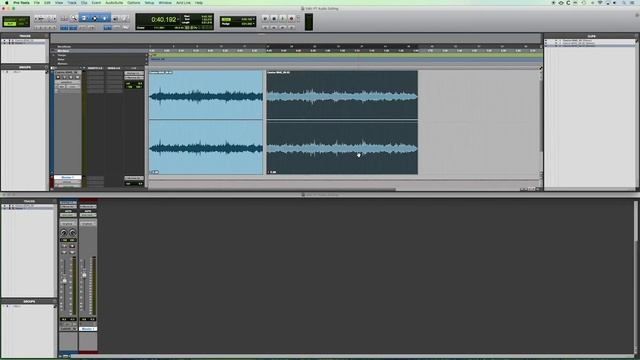Add a marker with the Markers ruler plus
The height and width of the screenshot is (360, 640).
pyautogui.click(x=146, y=64)
